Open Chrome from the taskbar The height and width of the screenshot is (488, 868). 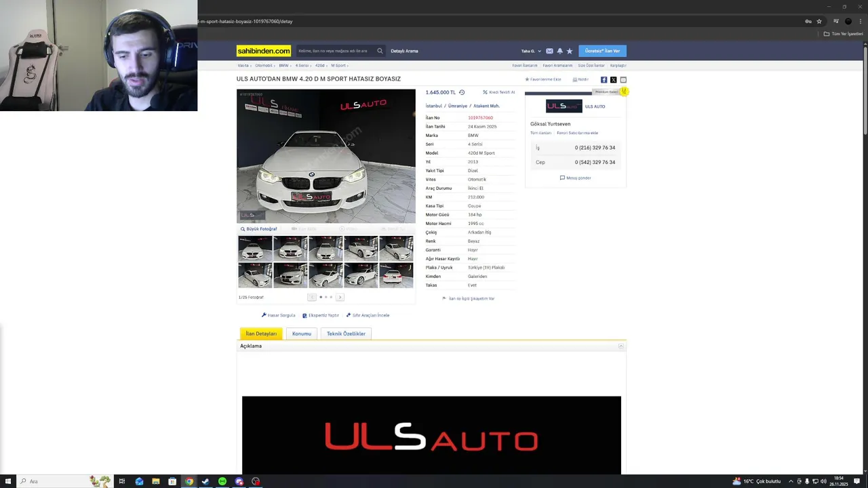pyautogui.click(x=189, y=481)
